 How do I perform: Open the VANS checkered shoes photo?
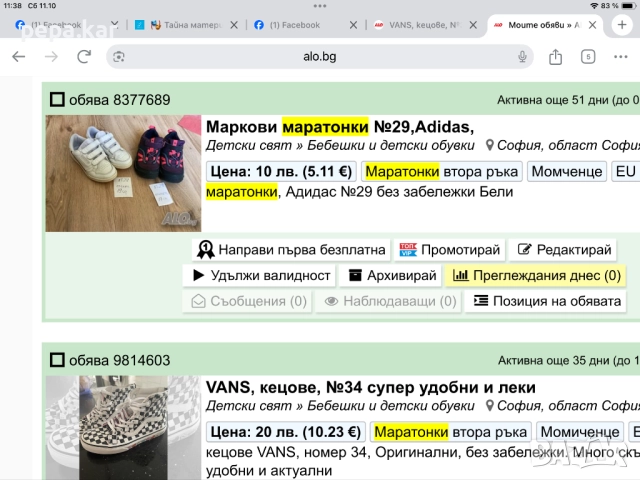click(123, 428)
